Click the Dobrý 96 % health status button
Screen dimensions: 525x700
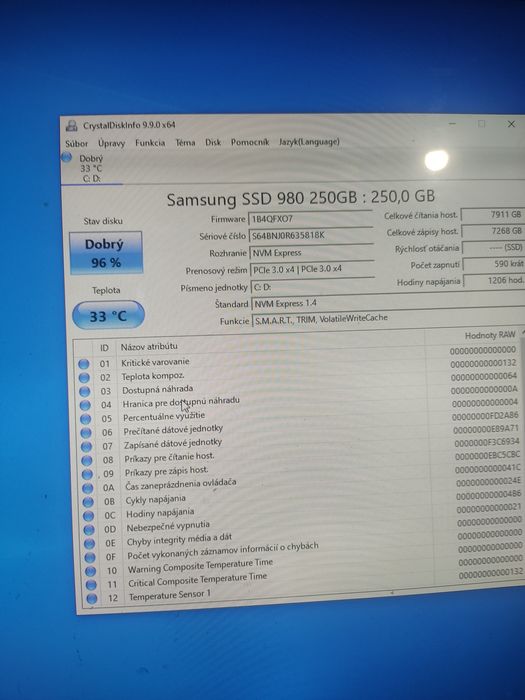tap(106, 253)
